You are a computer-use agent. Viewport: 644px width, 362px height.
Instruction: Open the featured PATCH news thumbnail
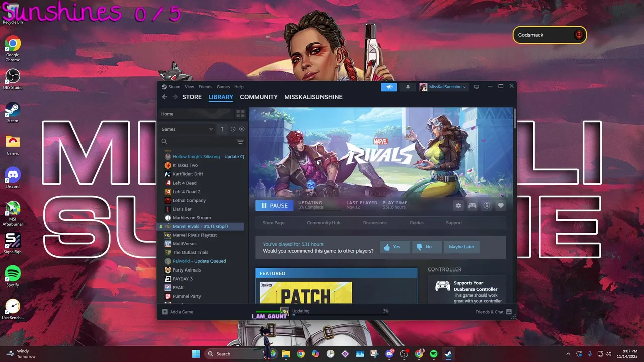tap(305, 293)
